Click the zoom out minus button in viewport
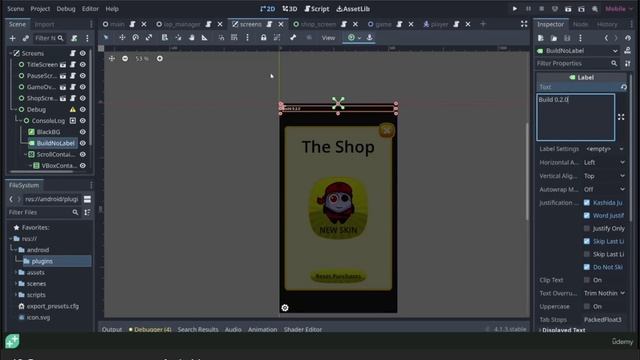 point(125,59)
